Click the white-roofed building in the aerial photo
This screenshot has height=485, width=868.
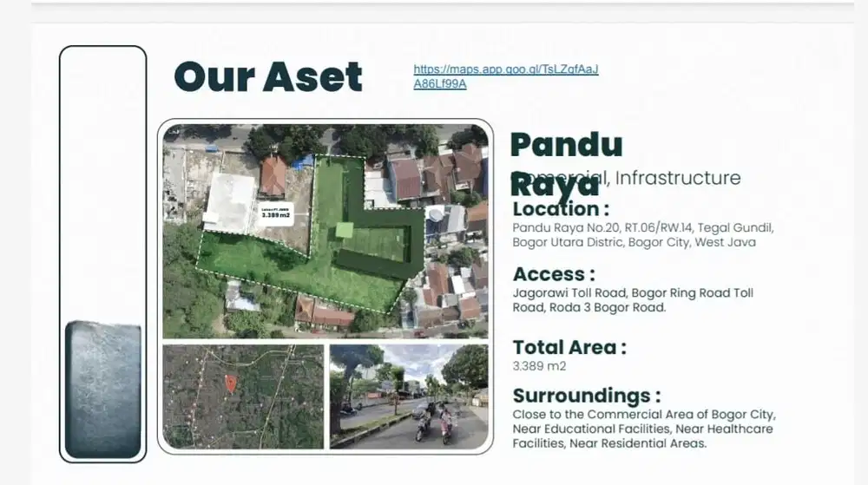pos(230,201)
